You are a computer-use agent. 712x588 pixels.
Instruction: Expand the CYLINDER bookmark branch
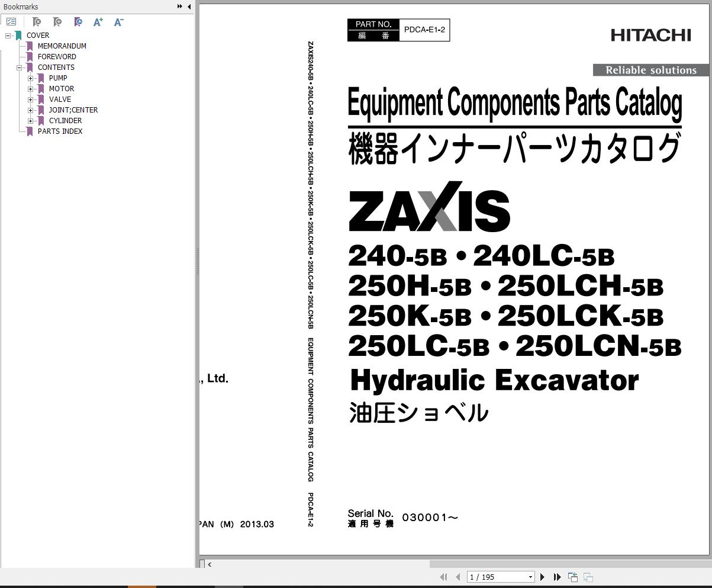click(31, 121)
